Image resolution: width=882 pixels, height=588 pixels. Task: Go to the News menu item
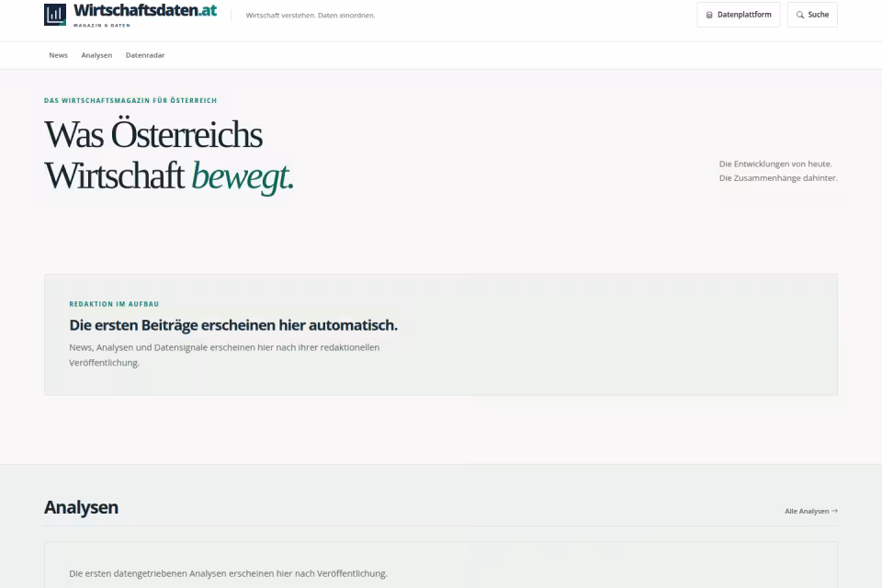coord(59,55)
